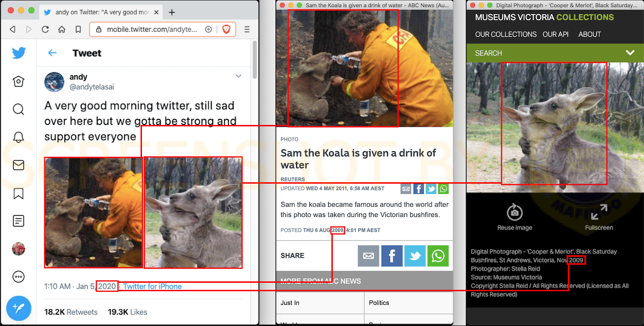Open kangaroo image in tweet
This screenshot has height=326, width=644.
pos(193,212)
